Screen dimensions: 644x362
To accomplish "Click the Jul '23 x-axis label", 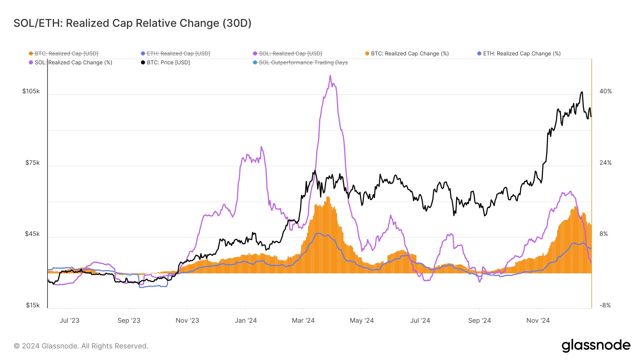I will point(69,321).
